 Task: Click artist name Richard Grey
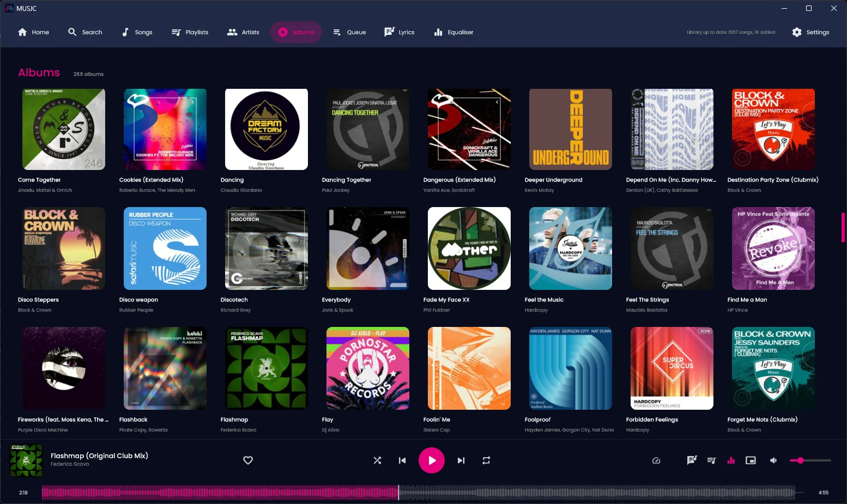coord(235,310)
